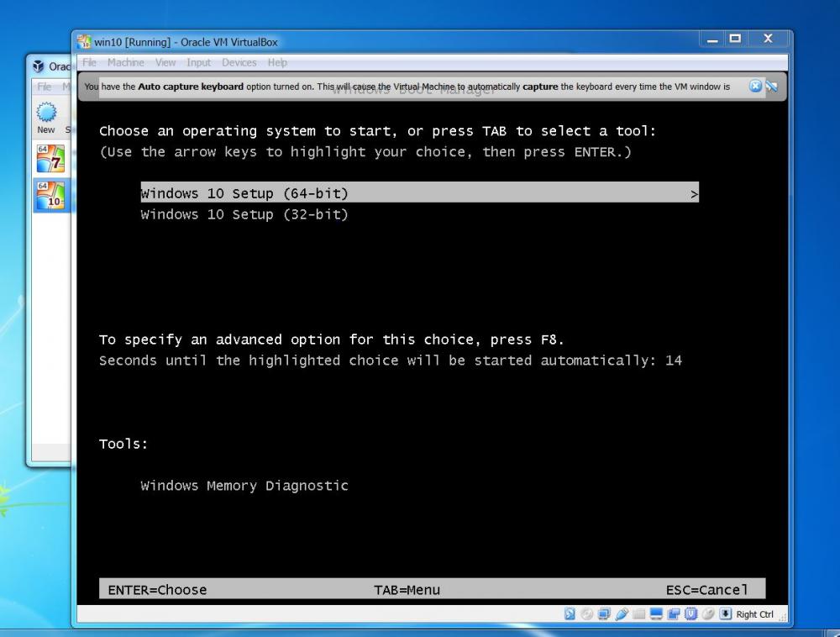Select Windows 10 Setup (32-bit) boot entry
This screenshot has height=637, width=840.
tap(244, 214)
